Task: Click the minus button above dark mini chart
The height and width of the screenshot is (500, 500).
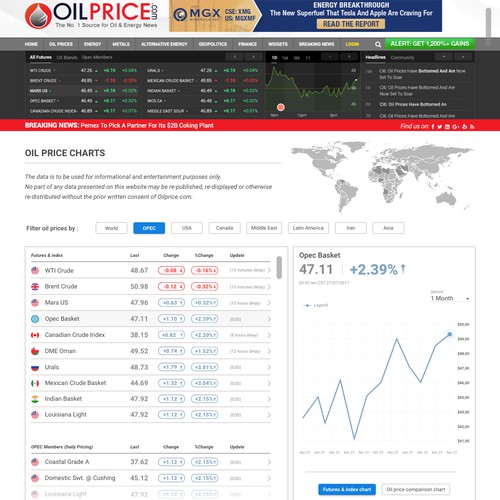Action: pyautogui.click(x=330, y=57)
